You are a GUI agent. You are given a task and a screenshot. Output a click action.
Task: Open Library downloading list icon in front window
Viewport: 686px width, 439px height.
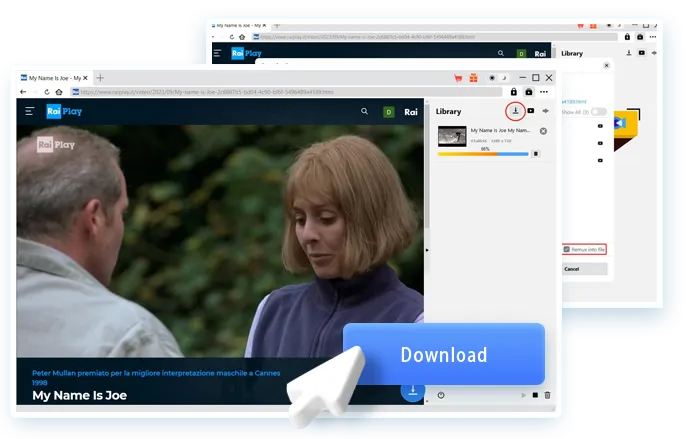[x=515, y=111]
